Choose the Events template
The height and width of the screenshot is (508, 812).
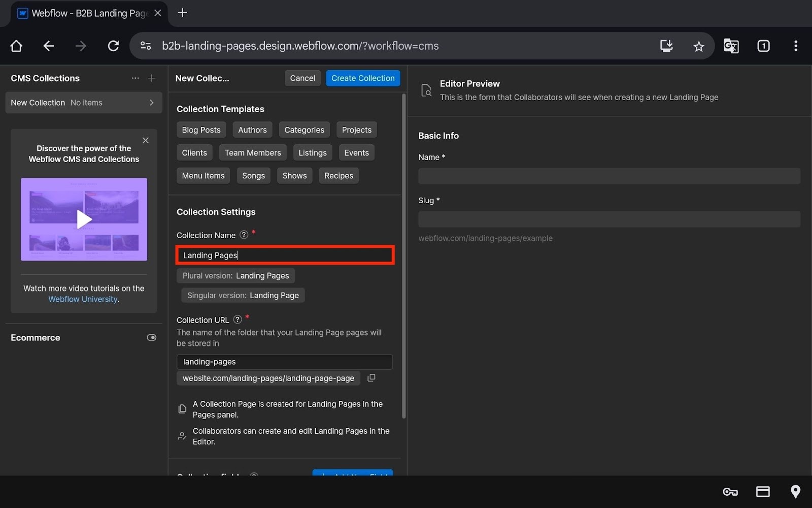pos(357,153)
